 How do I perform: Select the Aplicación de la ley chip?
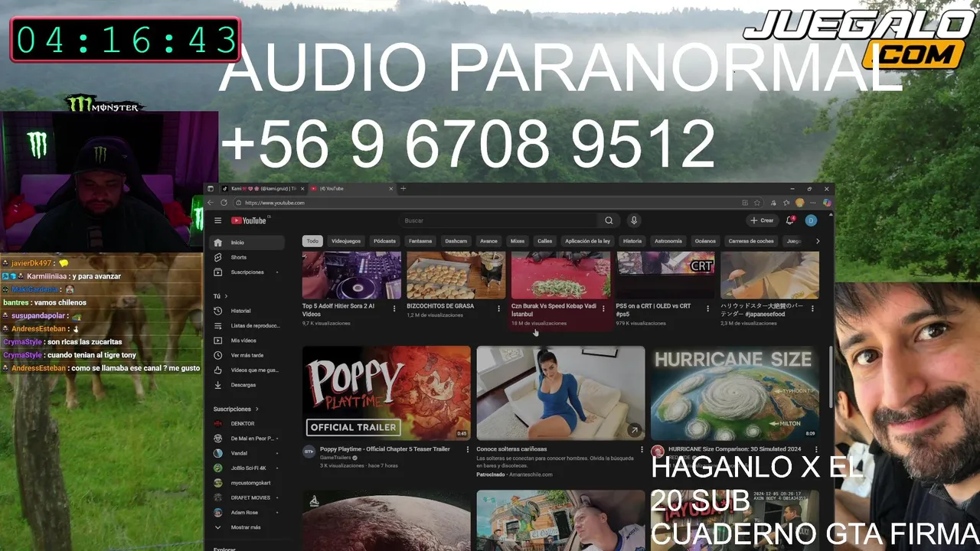(588, 241)
